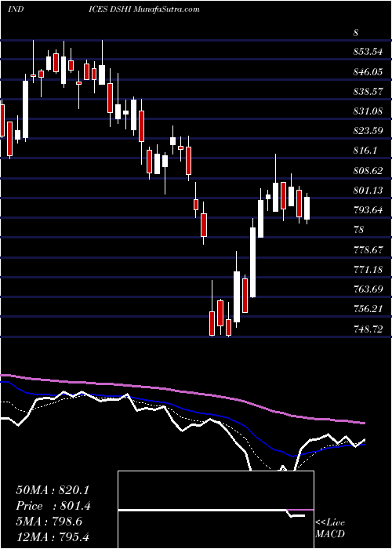Image resolution: width=392 pixels, height=549 pixels.
Task: Click the 756.21 price level label
Action: (x=368, y=309)
